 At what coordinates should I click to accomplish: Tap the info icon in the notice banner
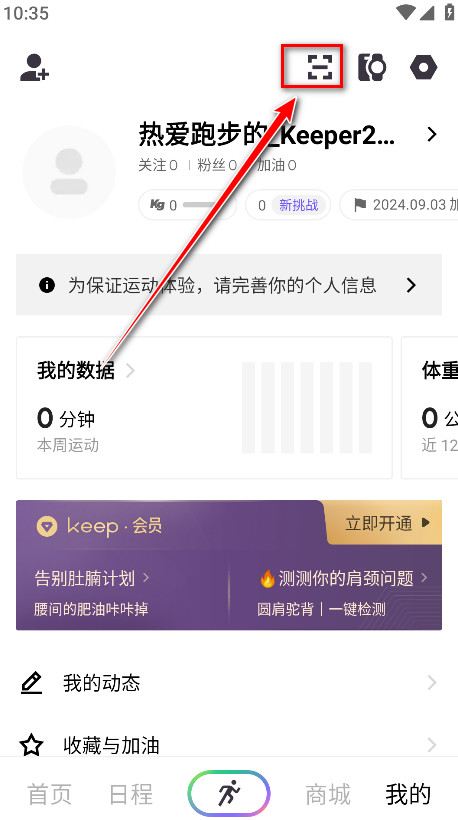coord(47,285)
